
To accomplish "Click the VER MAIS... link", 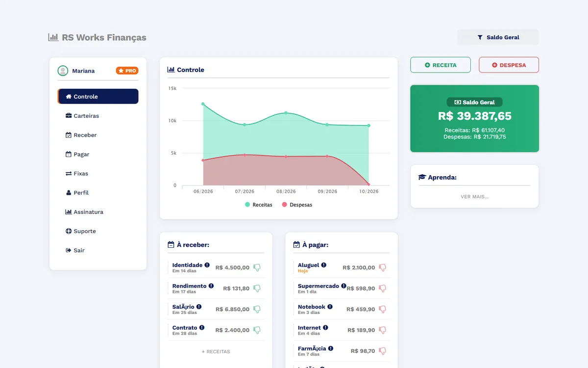I will pos(474,197).
